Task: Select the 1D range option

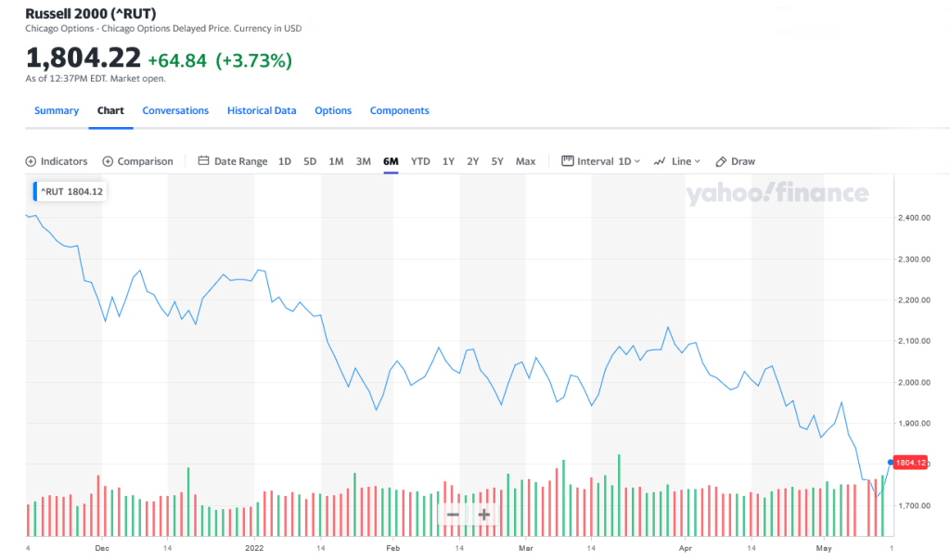Action: pos(285,161)
